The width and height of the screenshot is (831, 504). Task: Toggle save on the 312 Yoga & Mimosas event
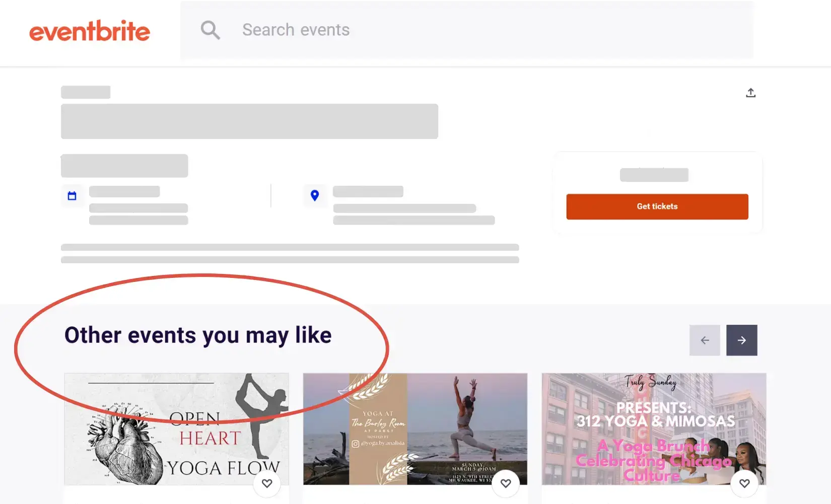[x=744, y=484]
